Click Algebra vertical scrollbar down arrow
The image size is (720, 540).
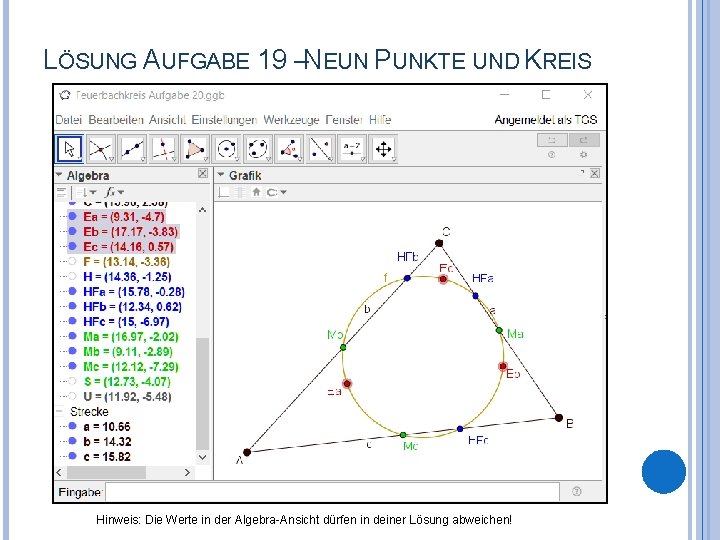point(202,457)
